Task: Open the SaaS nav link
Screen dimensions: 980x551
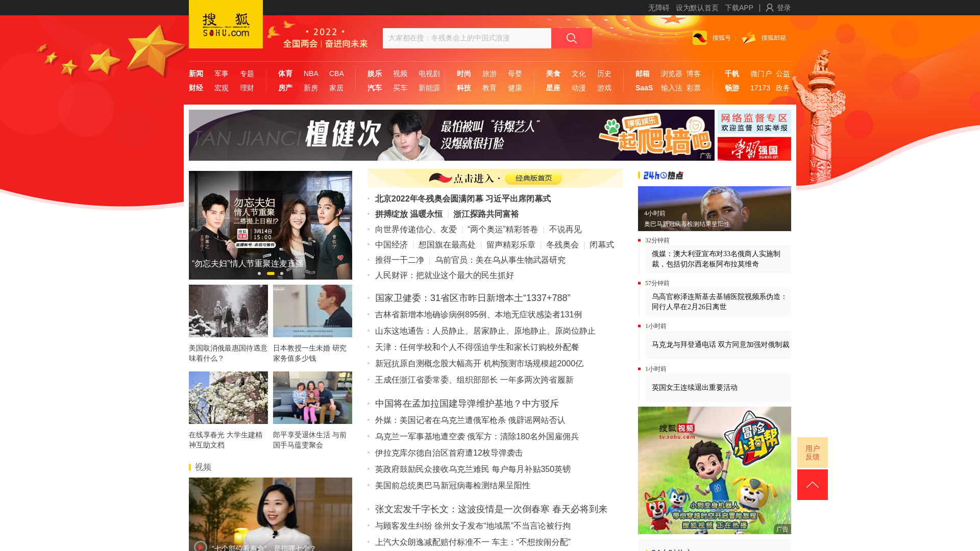Action: click(x=644, y=88)
